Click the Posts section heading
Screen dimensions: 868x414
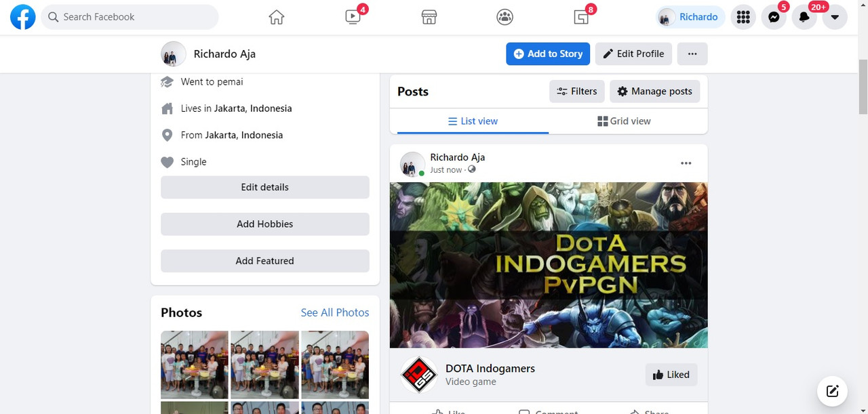pyautogui.click(x=413, y=91)
